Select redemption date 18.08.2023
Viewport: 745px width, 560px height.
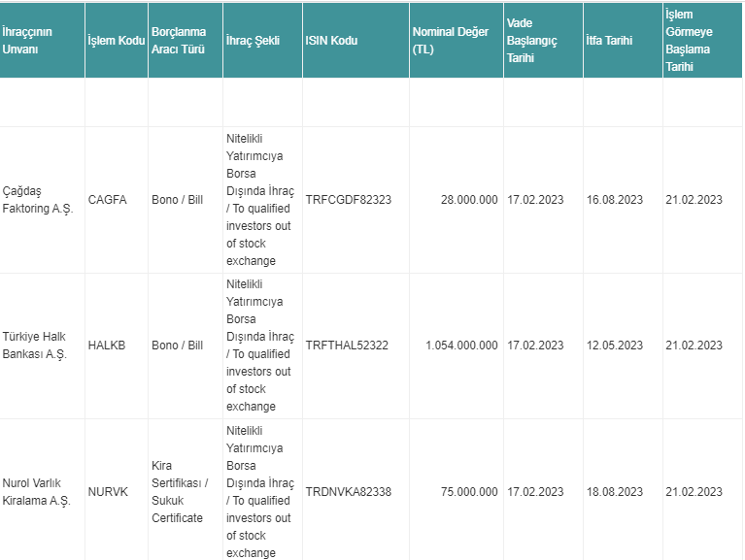coord(614,492)
